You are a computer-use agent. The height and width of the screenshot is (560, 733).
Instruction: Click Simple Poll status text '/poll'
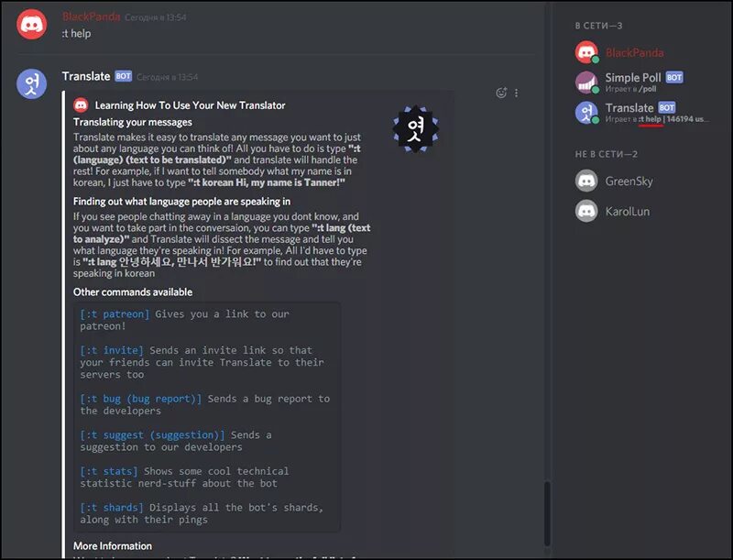(648, 89)
